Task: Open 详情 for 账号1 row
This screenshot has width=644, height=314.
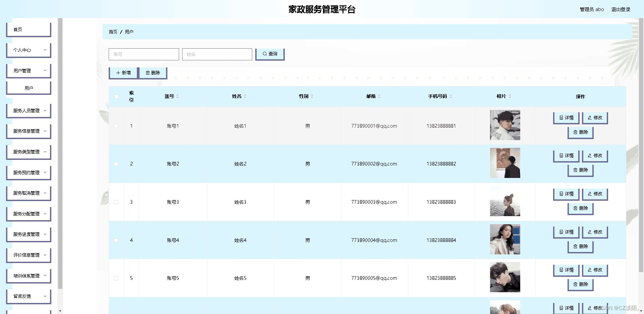Action: 566,118
